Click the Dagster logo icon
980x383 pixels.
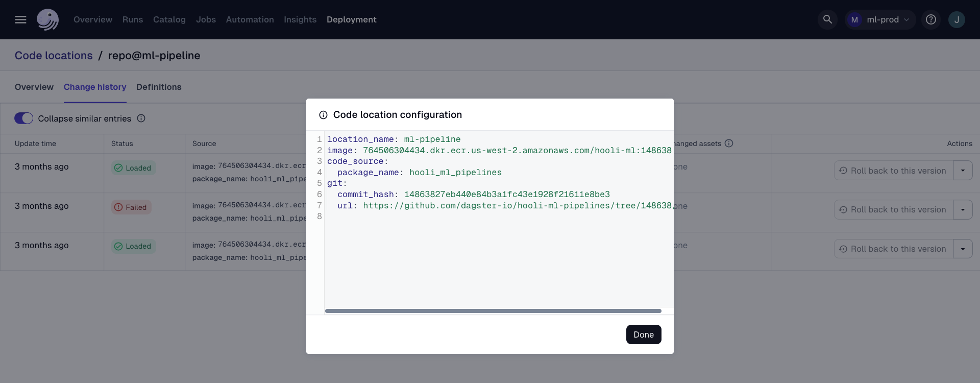(x=47, y=19)
